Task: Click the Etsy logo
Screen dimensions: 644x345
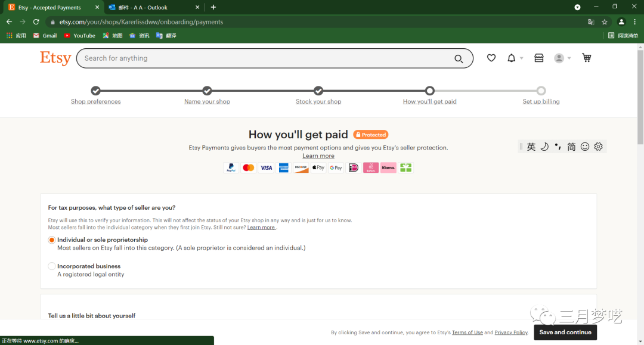Action: pyautogui.click(x=55, y=58)
